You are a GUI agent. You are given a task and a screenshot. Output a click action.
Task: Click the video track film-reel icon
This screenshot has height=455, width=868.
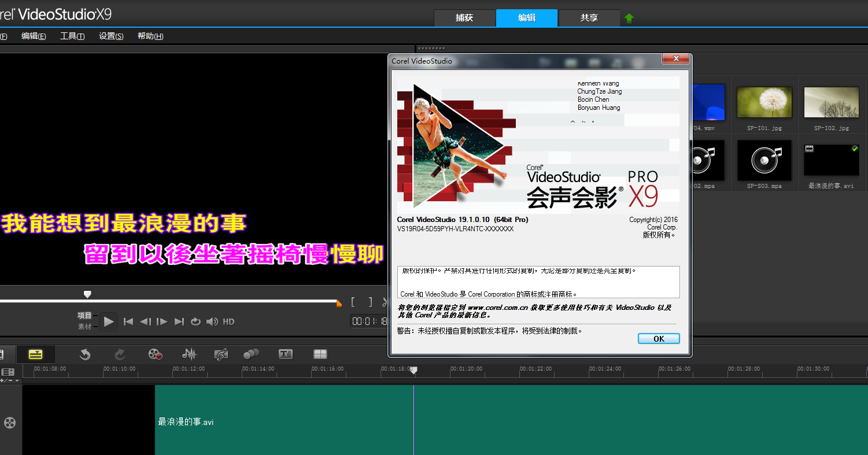click(10, 422)
